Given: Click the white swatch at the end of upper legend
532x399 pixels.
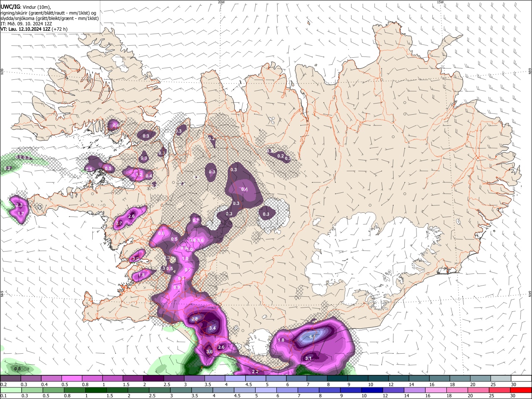Looking at the screenshot, I should tap(521, 379).
